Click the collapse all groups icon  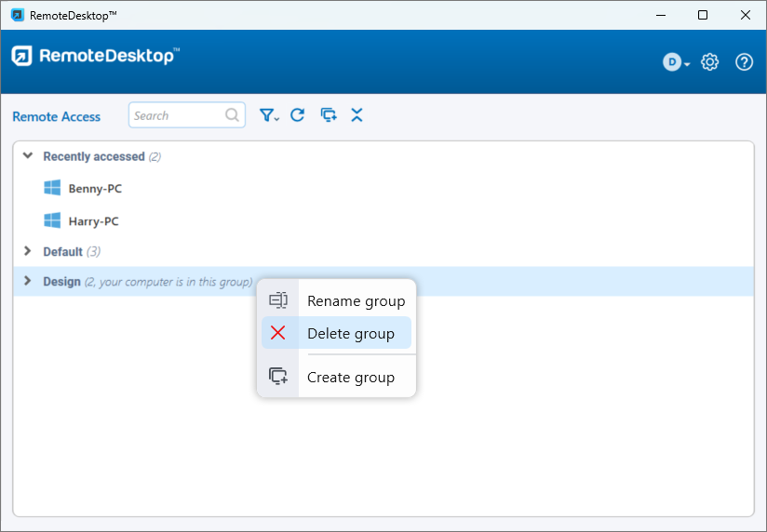(357, 115)
